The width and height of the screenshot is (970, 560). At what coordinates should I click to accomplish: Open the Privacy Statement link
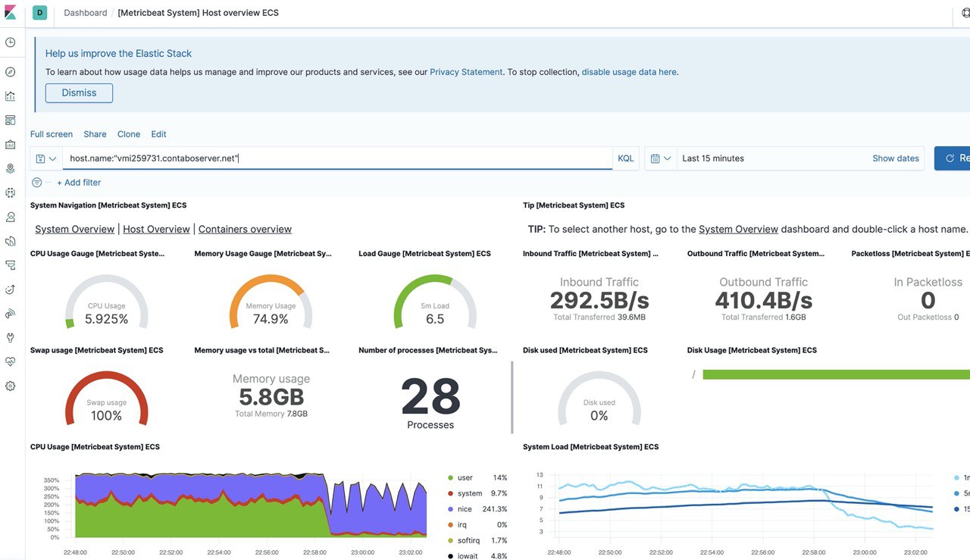pyautogui.click(x=466, y=72)
